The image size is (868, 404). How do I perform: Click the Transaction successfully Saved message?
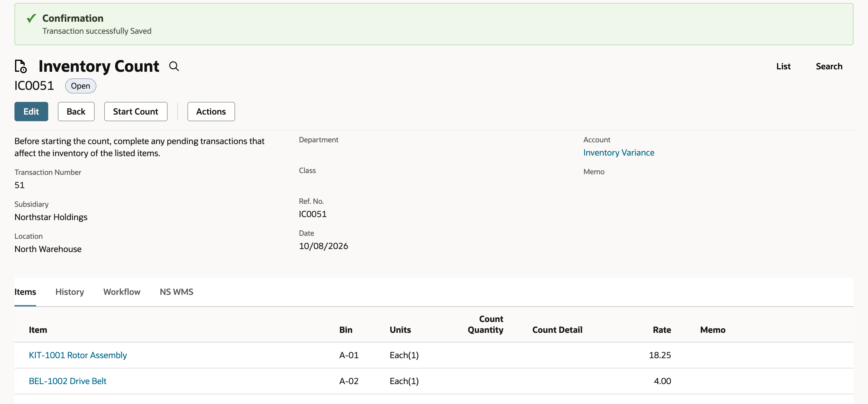pos(97,31)
